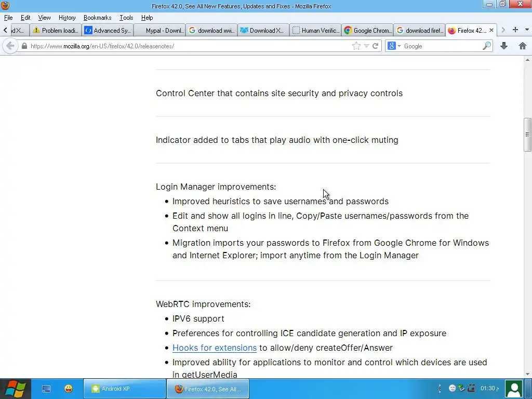Go back using the back arrow button
This screenshot has width=532, height=399.
coord(10,46)
